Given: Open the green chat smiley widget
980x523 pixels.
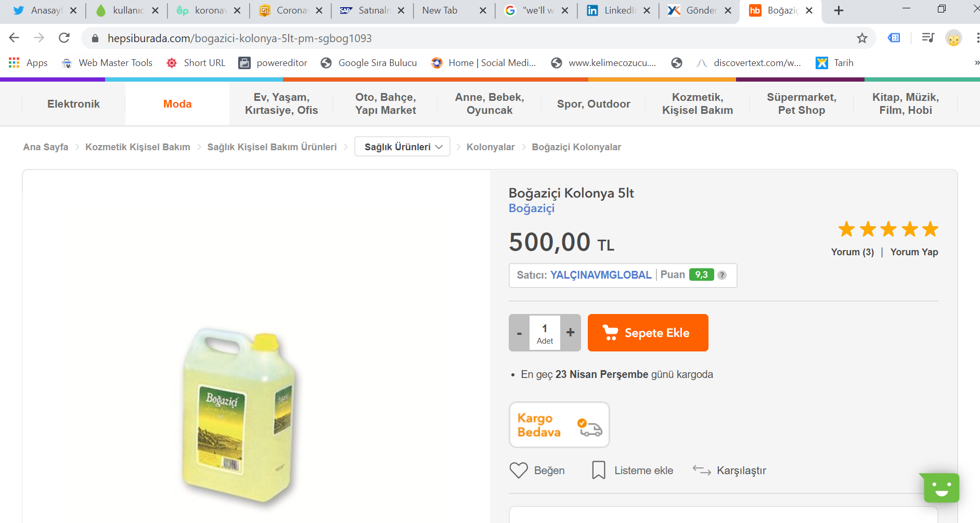Looking at the screenshot, I should [x=941, y=488].
